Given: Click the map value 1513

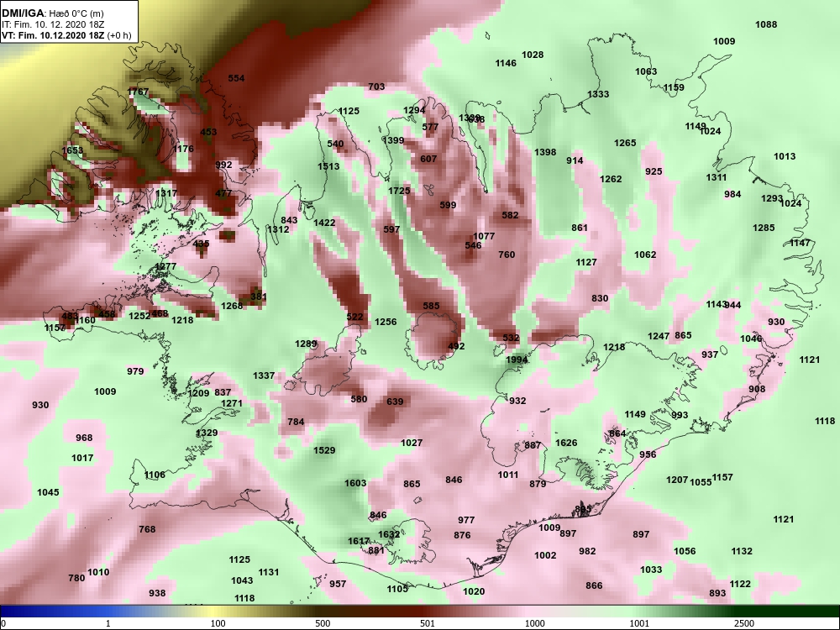Looking at the screenshot, I should (328, 166).
